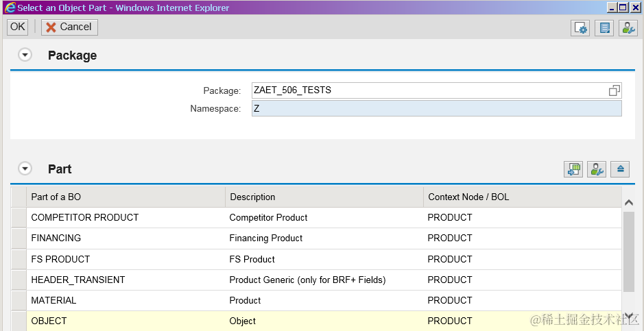Image resolution: width=644 pixels, height=331 pixels.
Task: Collapse the Part section
Action: (x=25, y=169)
